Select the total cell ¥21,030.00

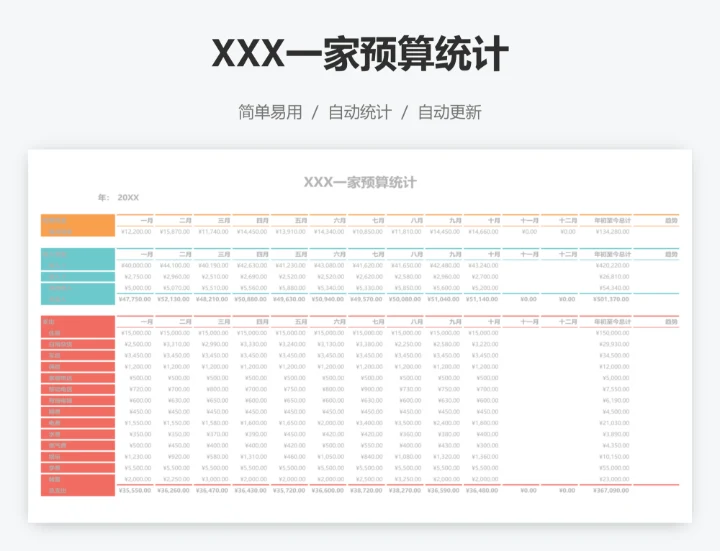point(614,423)
